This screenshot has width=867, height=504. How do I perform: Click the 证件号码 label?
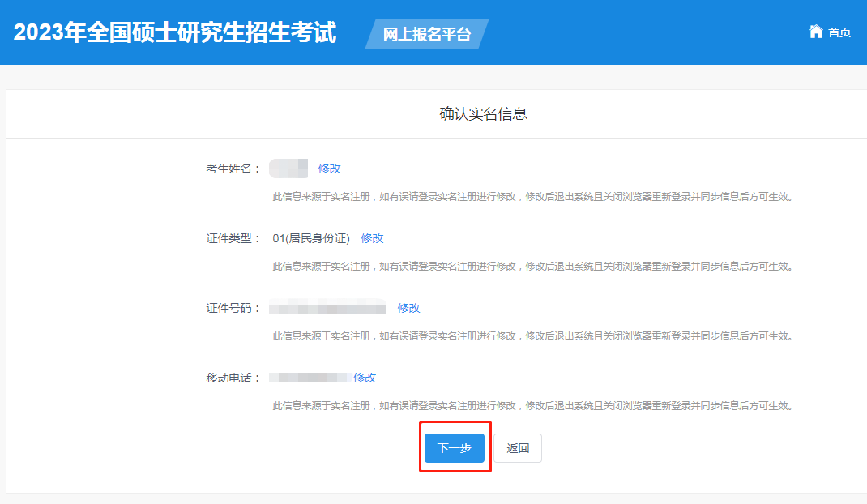pos(233,308)
